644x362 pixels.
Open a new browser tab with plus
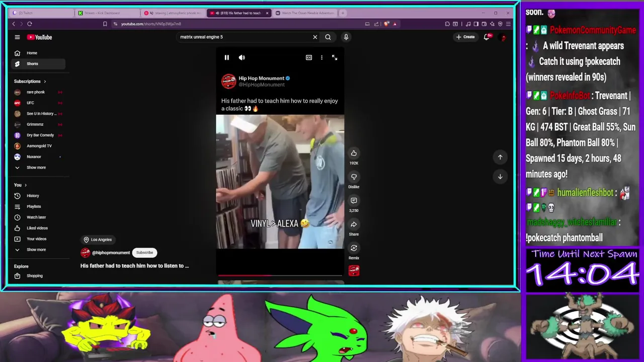pyautogui.click(x=343, y=13)
